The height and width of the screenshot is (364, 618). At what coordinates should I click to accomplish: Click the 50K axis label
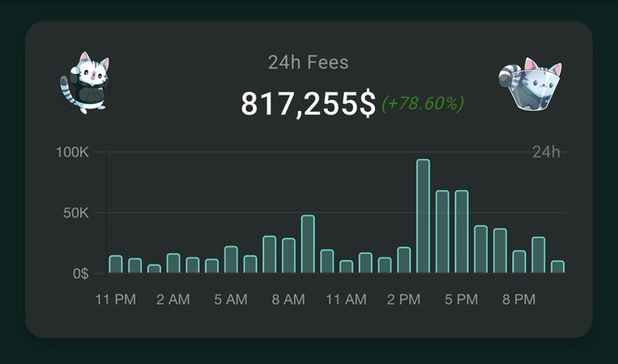click(x=76, y=213)
